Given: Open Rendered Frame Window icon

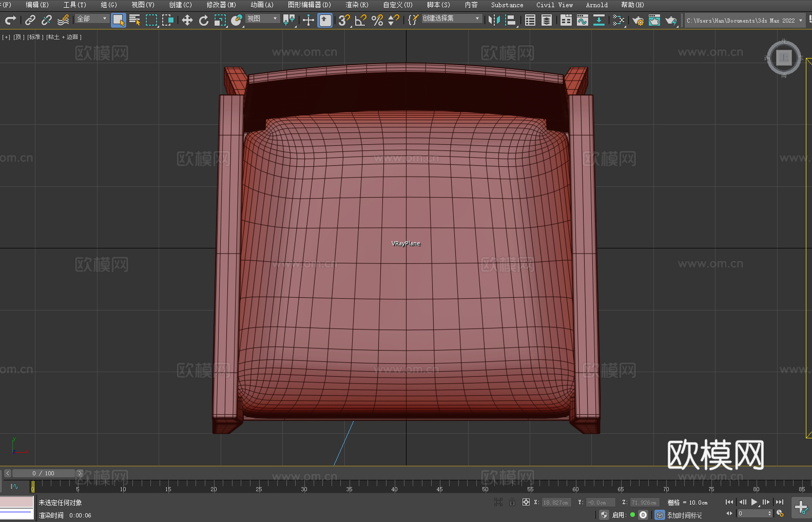Looking at the screenshot, I should [654, 20].
